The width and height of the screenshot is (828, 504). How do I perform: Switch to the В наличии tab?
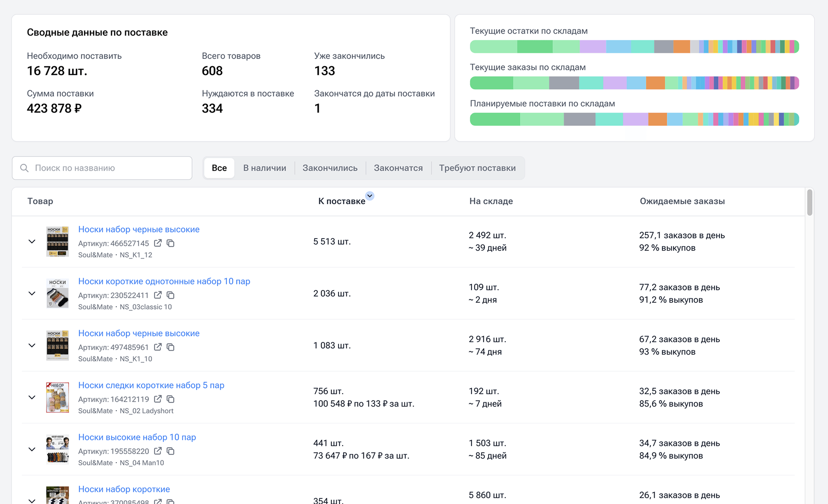(264, 168)
